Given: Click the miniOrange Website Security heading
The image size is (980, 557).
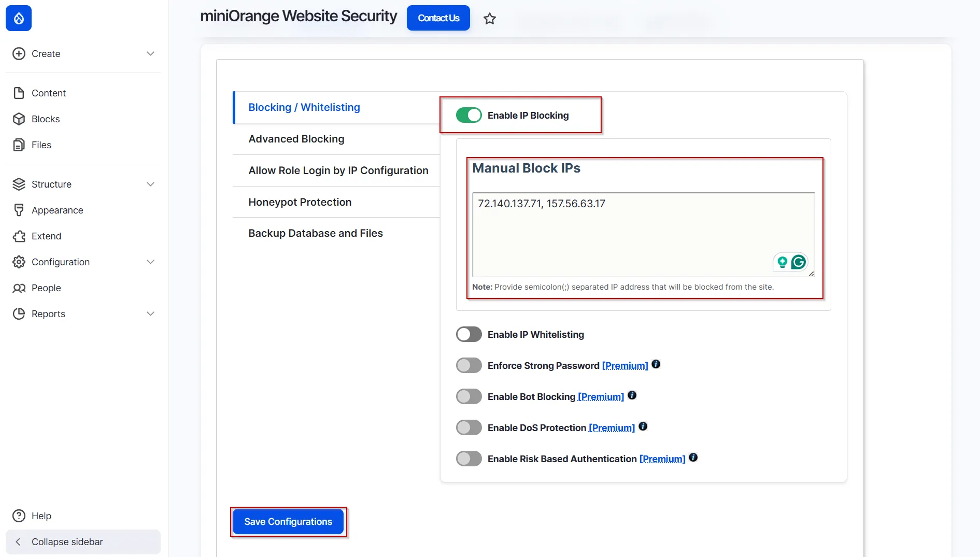Looking at the screenshot, I should click(x=299, y=16).
